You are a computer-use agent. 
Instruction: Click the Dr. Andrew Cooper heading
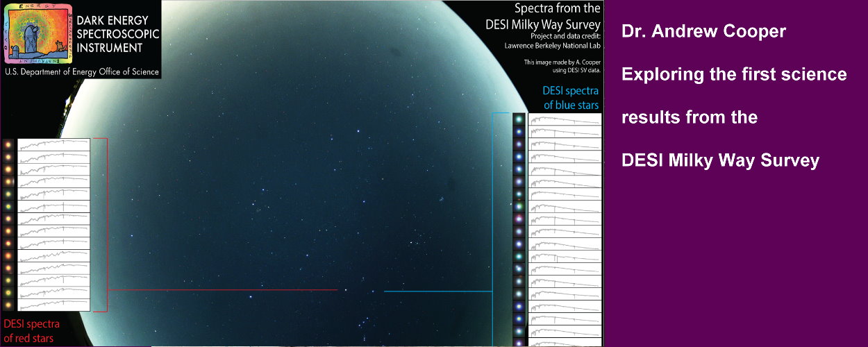click(703, 32)
